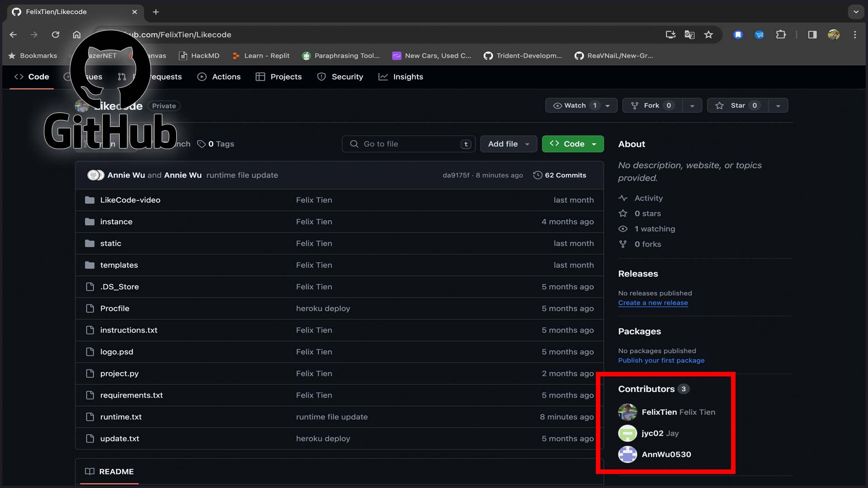The width and height of the screenshot is (868, 488).
Task: Open the runtime file update commit message in header
Action: tap(242, 175)
